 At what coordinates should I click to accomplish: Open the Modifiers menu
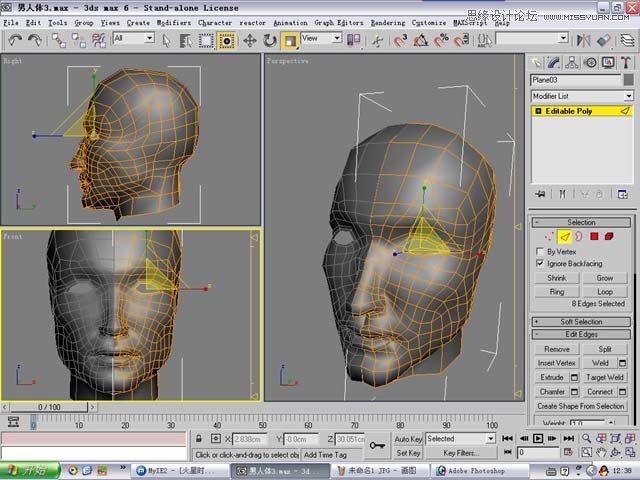click(x=174, y=23)
